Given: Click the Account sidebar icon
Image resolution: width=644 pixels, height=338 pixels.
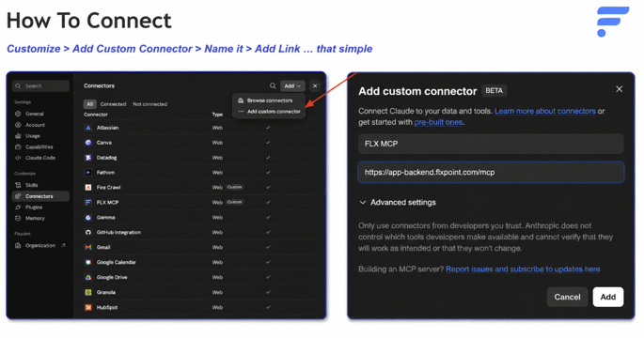Looking at the screenshot, I should click(x=18, y=125).
